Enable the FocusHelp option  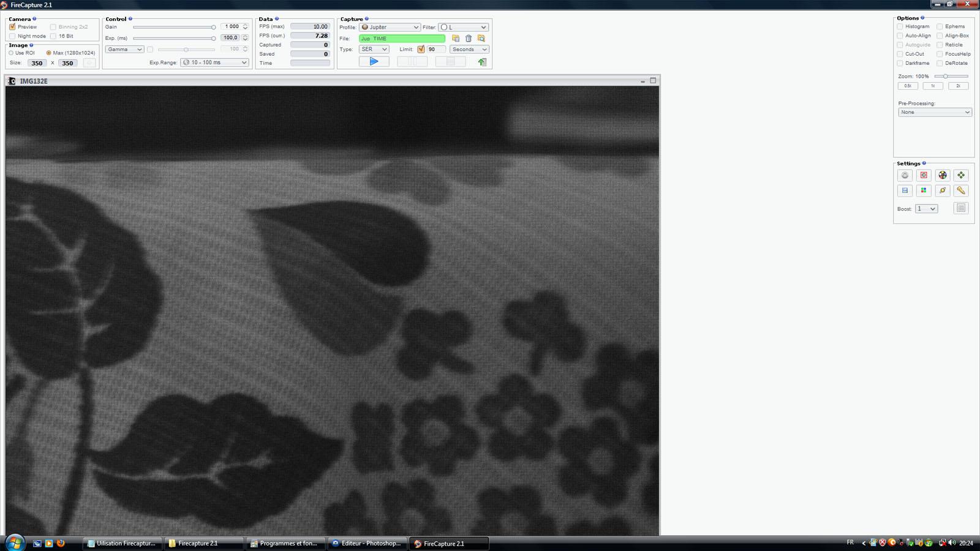coord(940,54)
